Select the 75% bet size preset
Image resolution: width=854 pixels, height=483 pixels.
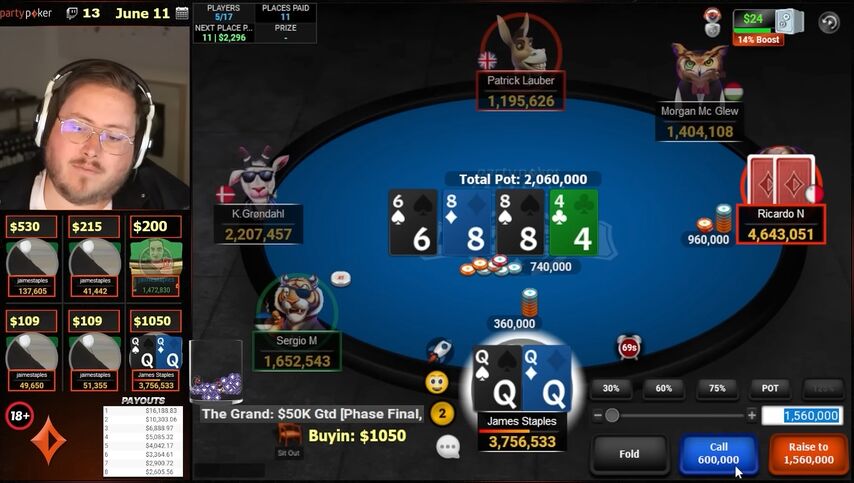tap(717, 388)
